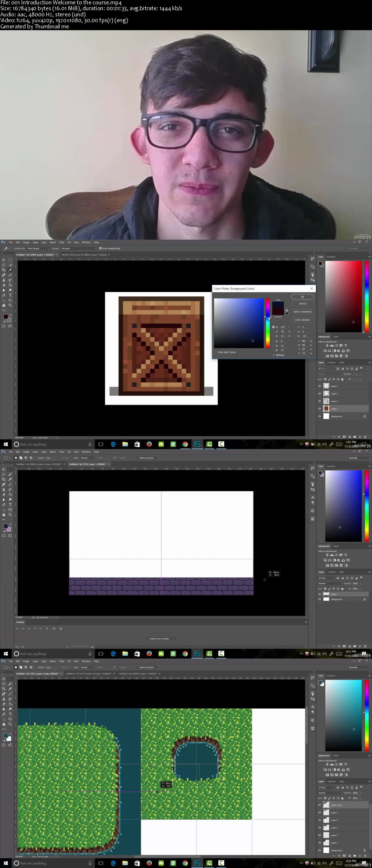Open Style Normal dropdown in purple brick window
Screen dimensions: 372x868
pyautogui.click(x=87, y=458)
